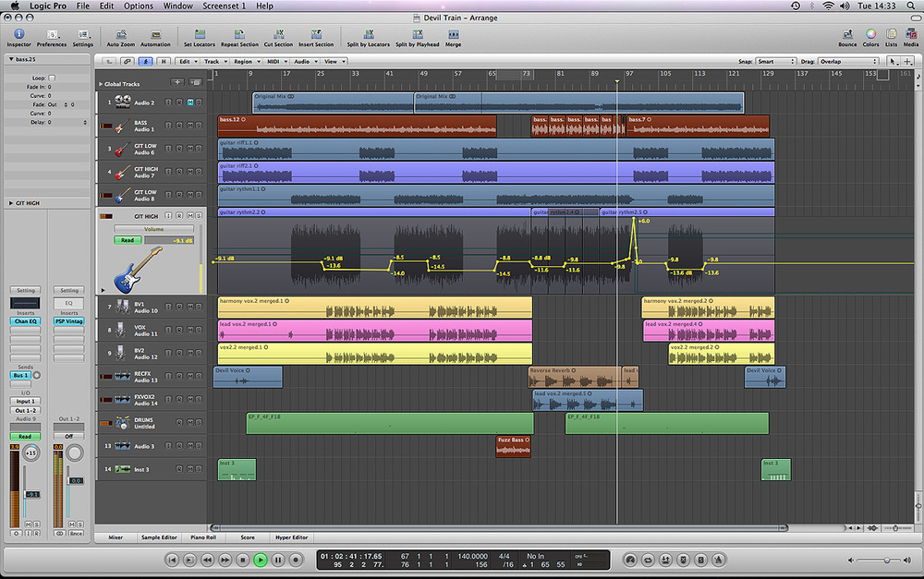This screenshot has width=924, height=579.
Task: Open the Options menu
Action: (x=139, y=6)
